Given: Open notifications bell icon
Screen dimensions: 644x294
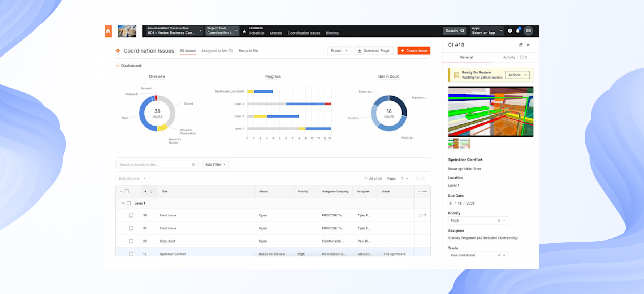Looking at the screenshot, I should [x=518, y=31].
